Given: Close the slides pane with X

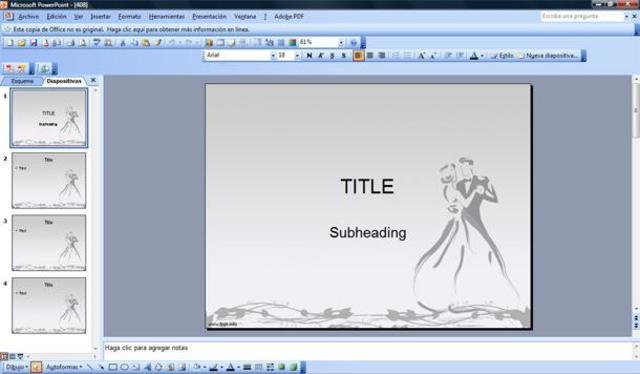Looking at the screenshot, I should pyautogui.click(x=93, y=80).
